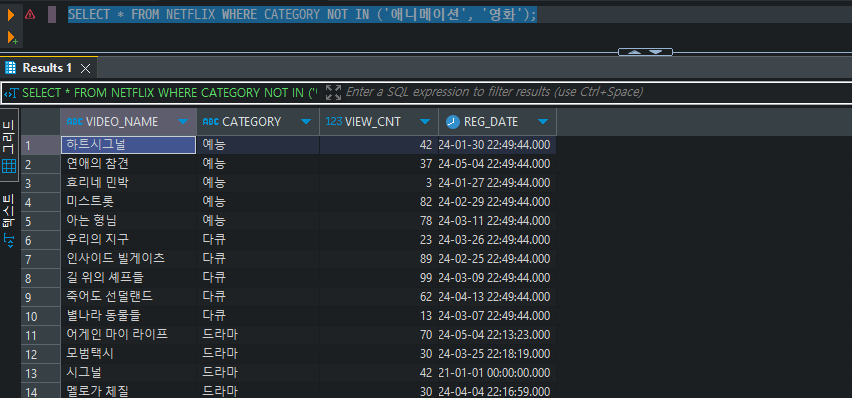The width and height of the screenshot is (852, 398).
Task: Click the date '24-03-25 22:18:19.000'
Action: (x=497, y=354)
